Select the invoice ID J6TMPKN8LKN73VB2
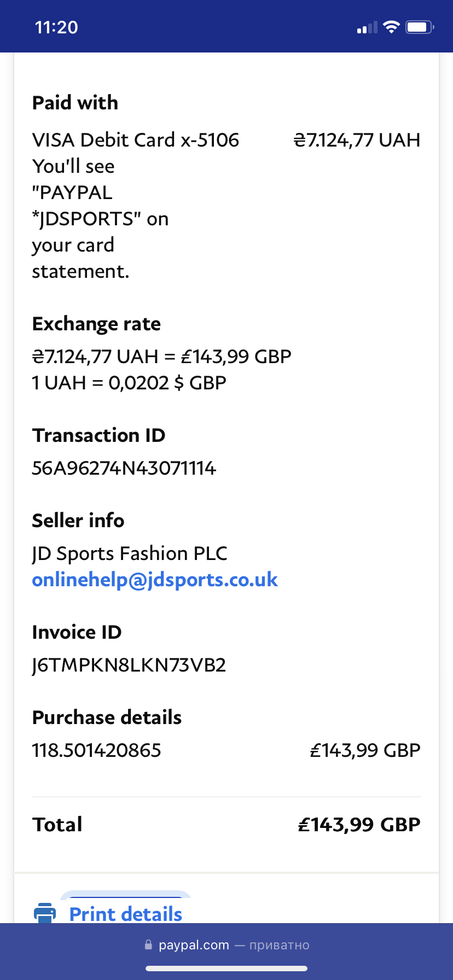The image size is (453, 980). click(x=129, y=665)
